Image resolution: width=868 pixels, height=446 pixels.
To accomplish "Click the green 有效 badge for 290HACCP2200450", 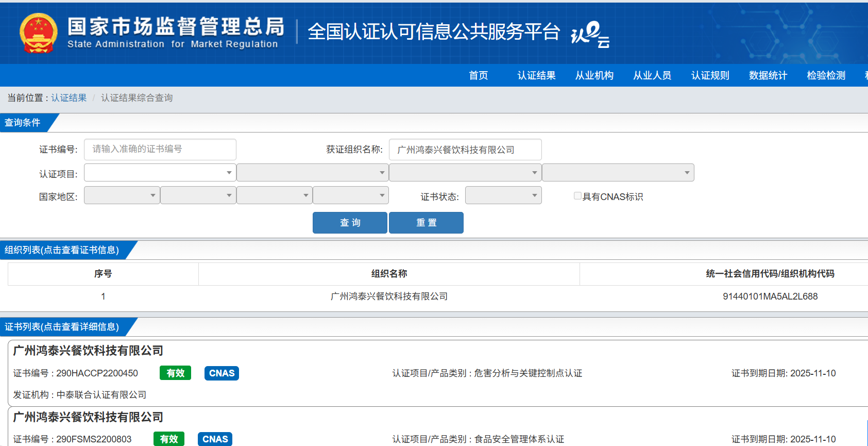I will click(175, 373).
